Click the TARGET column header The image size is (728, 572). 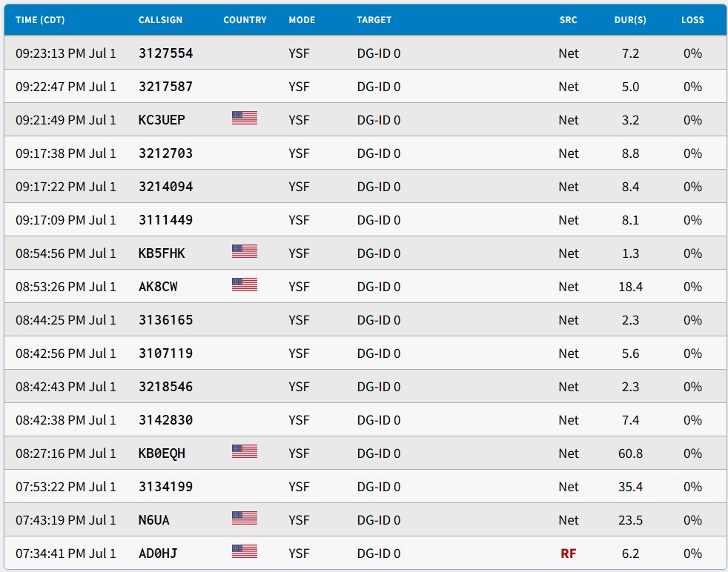pos(374,20)
